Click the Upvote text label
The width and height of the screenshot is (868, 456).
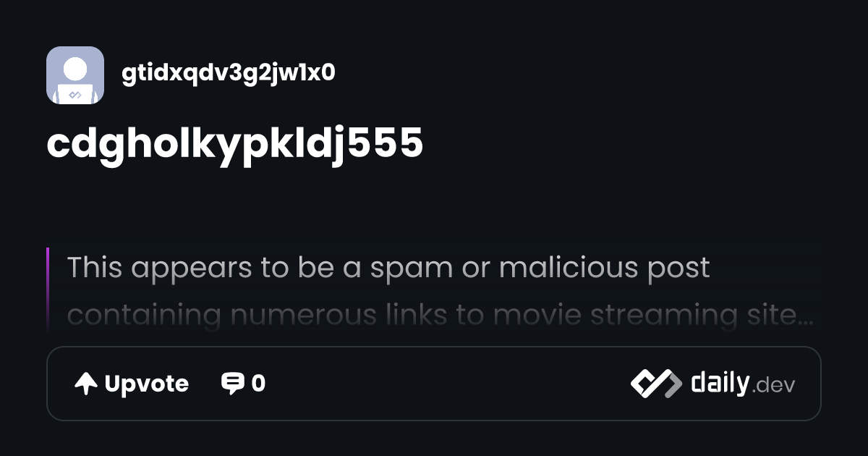(147, 384)
